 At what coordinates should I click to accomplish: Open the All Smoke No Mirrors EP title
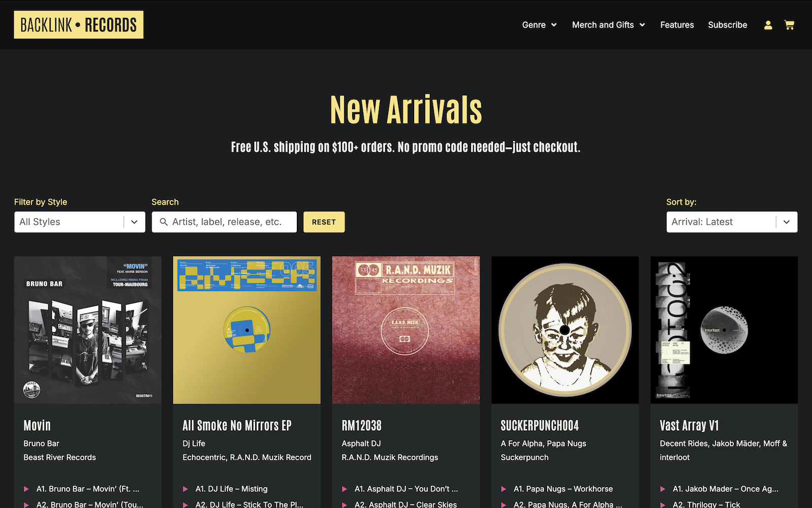(x=237, y=425)
